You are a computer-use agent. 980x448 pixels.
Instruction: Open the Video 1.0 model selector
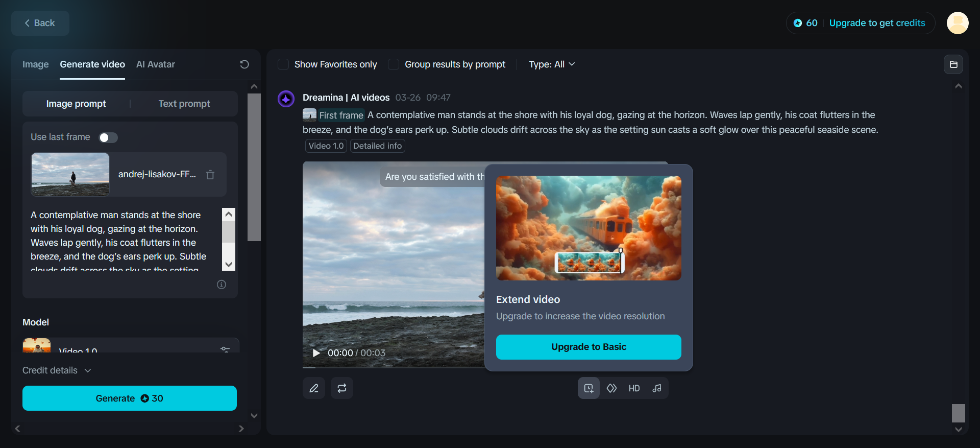(x=131, y=346)
